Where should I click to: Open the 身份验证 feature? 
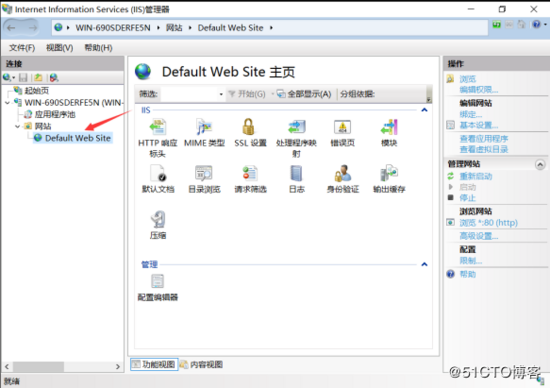pos(342,179)
